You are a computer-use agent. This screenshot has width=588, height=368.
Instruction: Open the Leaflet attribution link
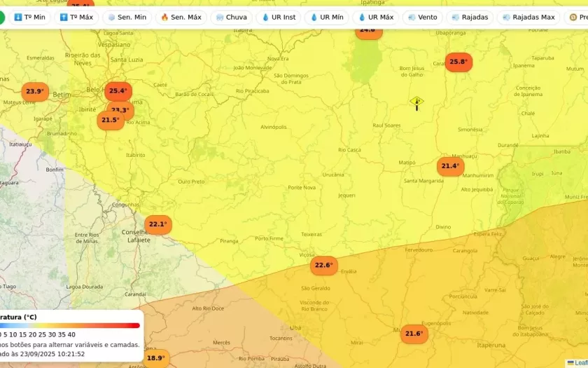pyautogui.click(x=580, y=362)
